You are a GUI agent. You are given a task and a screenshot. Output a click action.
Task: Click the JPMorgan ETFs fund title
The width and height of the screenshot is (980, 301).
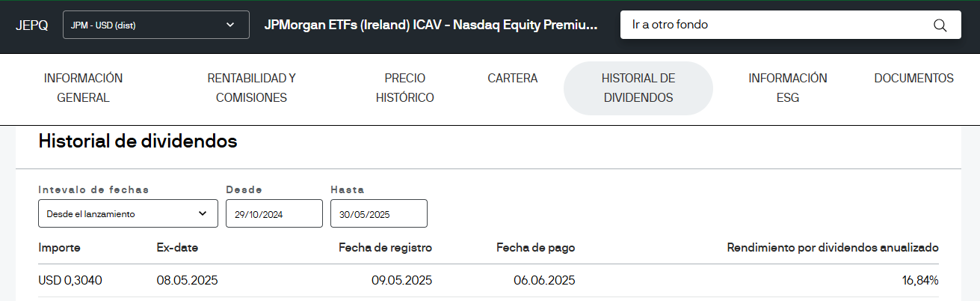(x=432, y=25)
